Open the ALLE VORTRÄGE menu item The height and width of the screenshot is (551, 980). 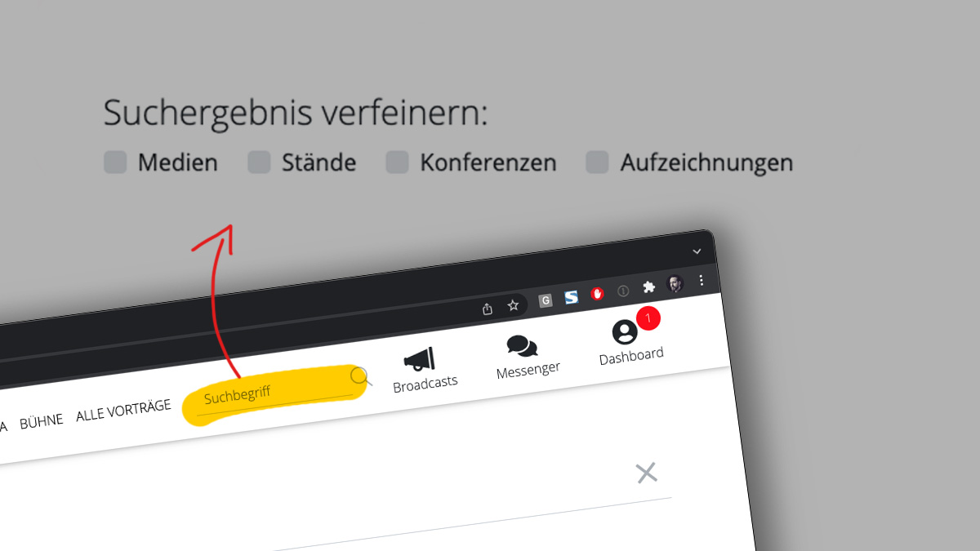[x=123, y=411]
